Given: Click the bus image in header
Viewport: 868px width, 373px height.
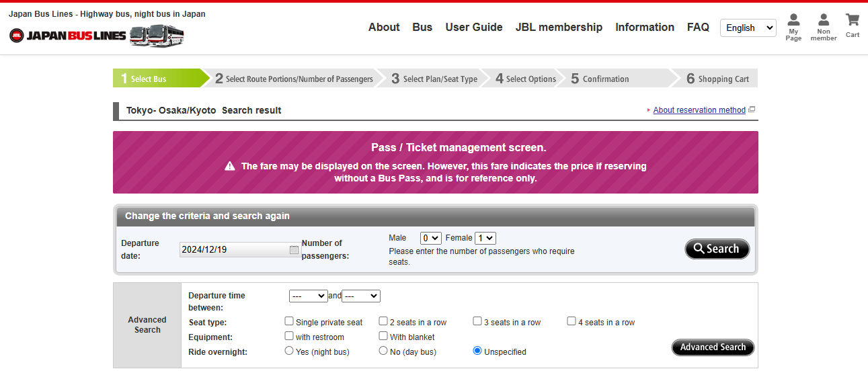Looking at the screenshot, I should [x=156, y=36].
